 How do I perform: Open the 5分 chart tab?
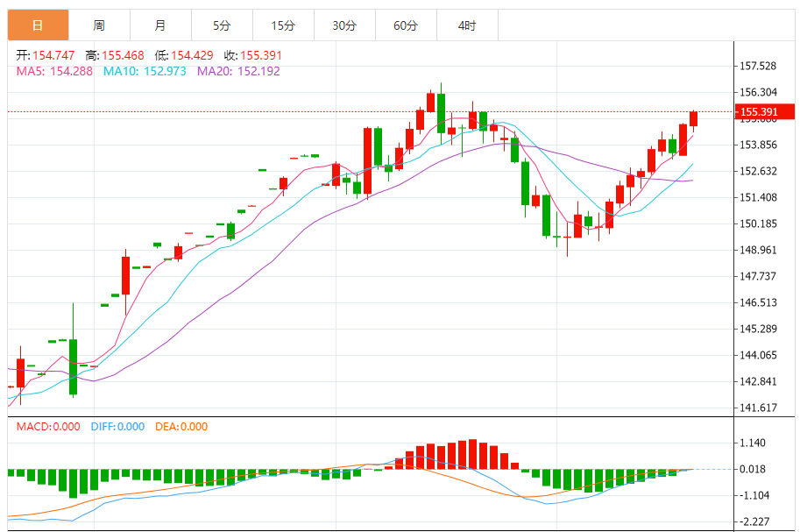[x=222, y=25]
